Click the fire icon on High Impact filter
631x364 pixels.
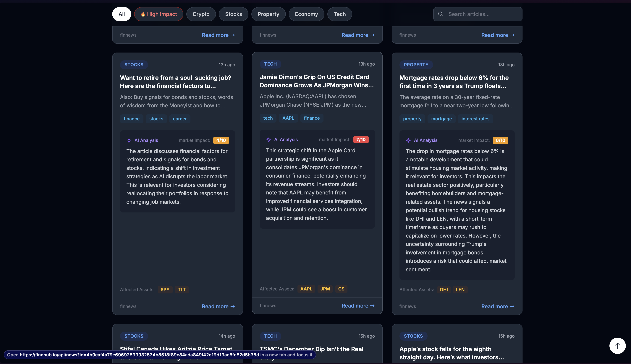(143, 14)
